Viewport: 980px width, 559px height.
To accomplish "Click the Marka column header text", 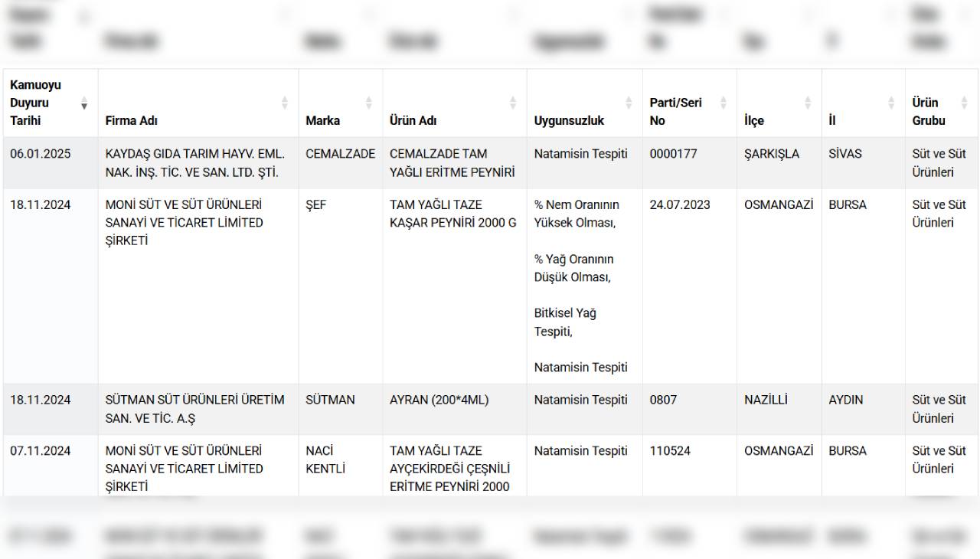I will tap(323, 120).
